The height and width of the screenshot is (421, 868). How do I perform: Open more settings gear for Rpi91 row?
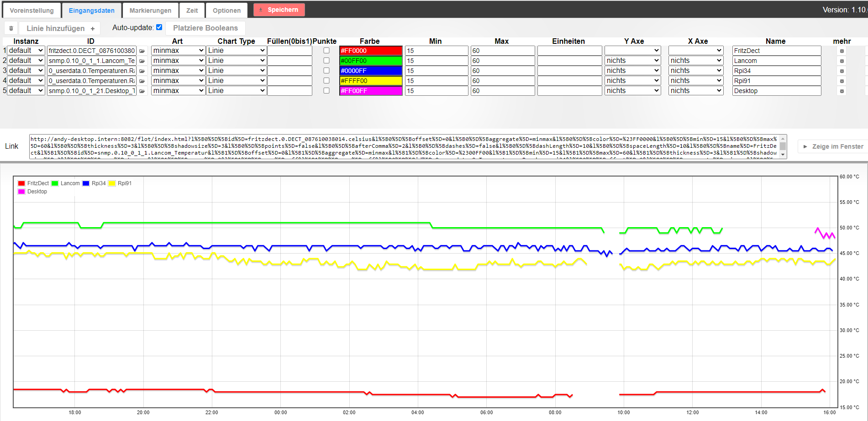[842, 81]
